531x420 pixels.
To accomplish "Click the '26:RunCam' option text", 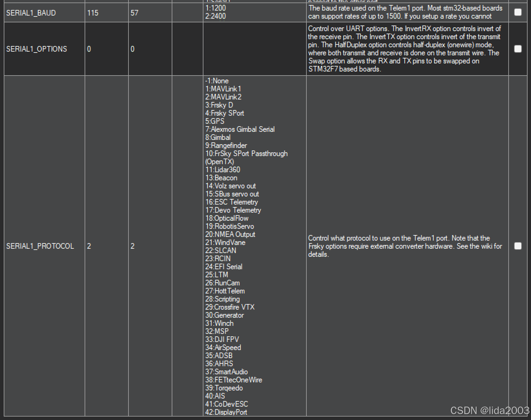I will [222, 283].
